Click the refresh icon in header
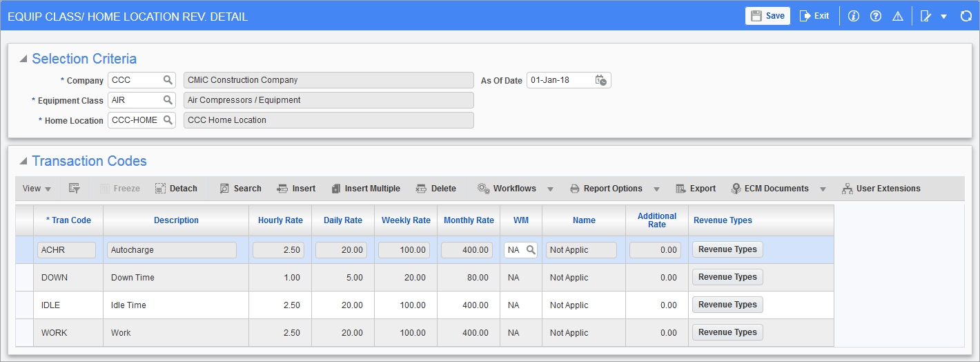980x362 pixels. [966, 16]
